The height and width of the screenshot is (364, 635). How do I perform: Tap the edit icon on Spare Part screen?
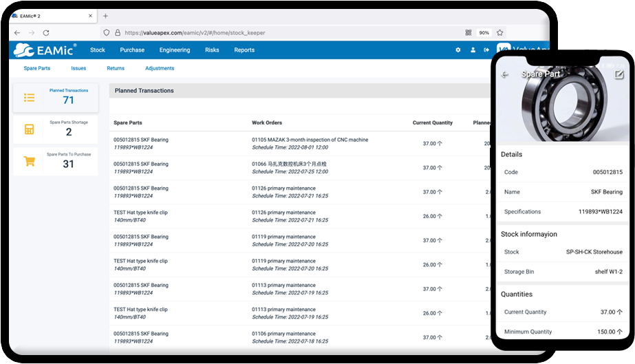[x=618, y=74]
